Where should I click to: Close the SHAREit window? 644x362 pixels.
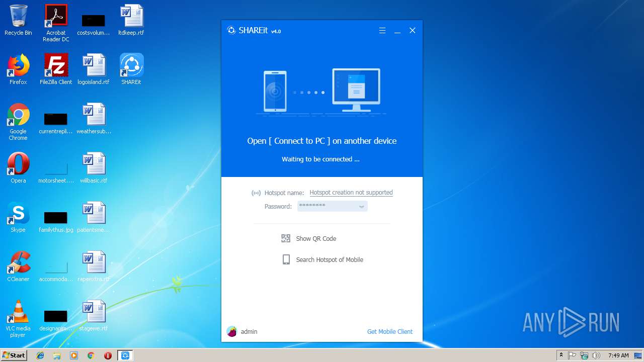413,31
